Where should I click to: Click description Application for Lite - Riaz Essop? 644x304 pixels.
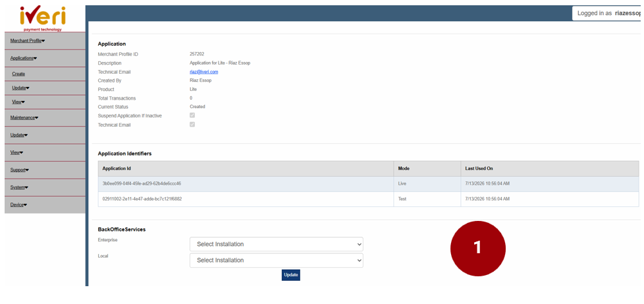(220, 63)
